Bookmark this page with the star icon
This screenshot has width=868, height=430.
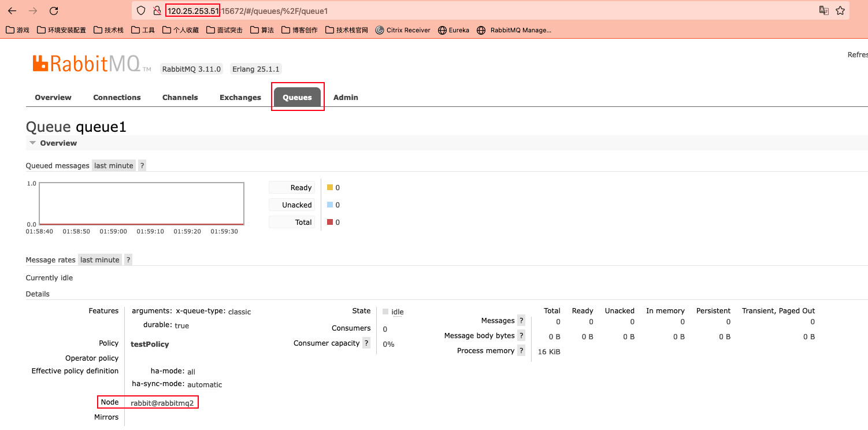(840, 10)
